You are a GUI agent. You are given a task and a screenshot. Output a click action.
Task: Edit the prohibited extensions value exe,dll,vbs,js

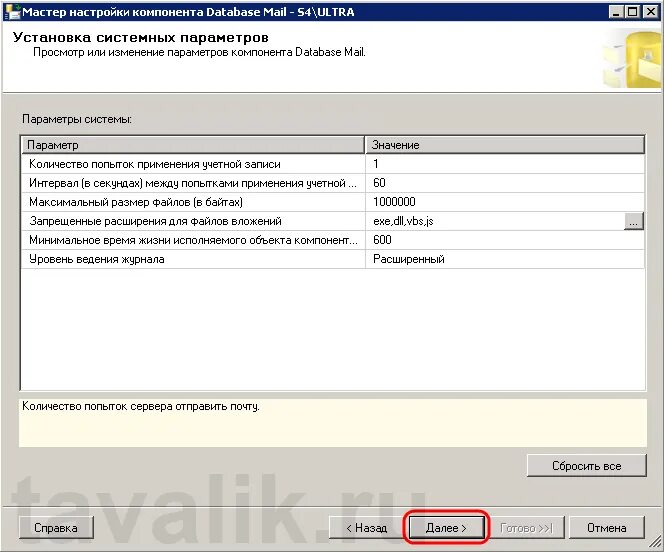pos(495,221)
